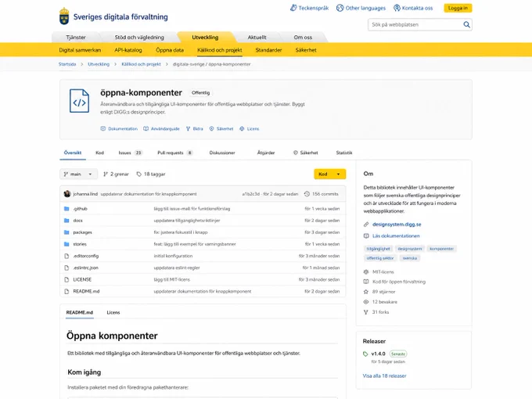The width and height of the screenshot is (532, 399).
Task: Click the 31 forks link
Action: pos(376,312)
